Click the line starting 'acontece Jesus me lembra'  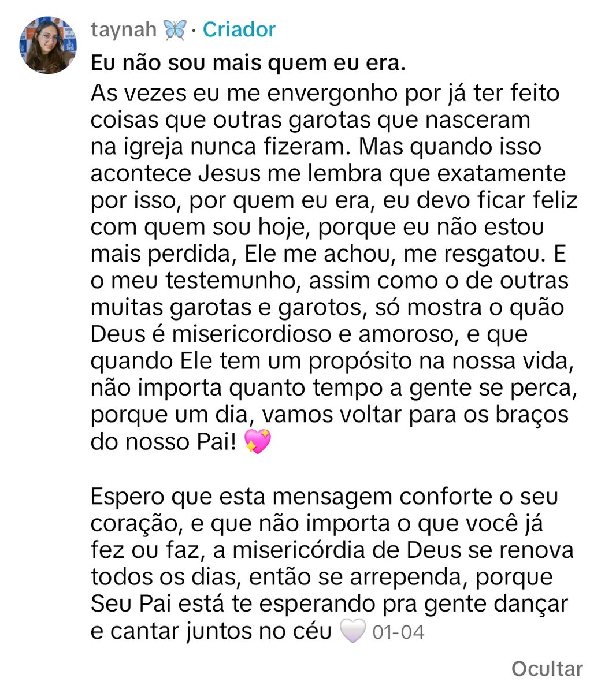(x=328, y=174)
